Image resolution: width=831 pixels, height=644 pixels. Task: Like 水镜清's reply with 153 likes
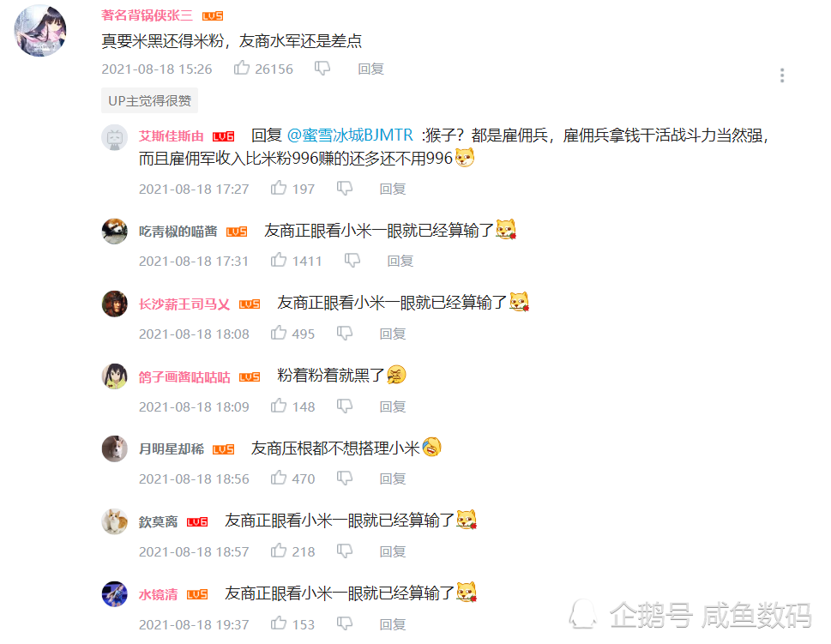click(x=279, y=624)
